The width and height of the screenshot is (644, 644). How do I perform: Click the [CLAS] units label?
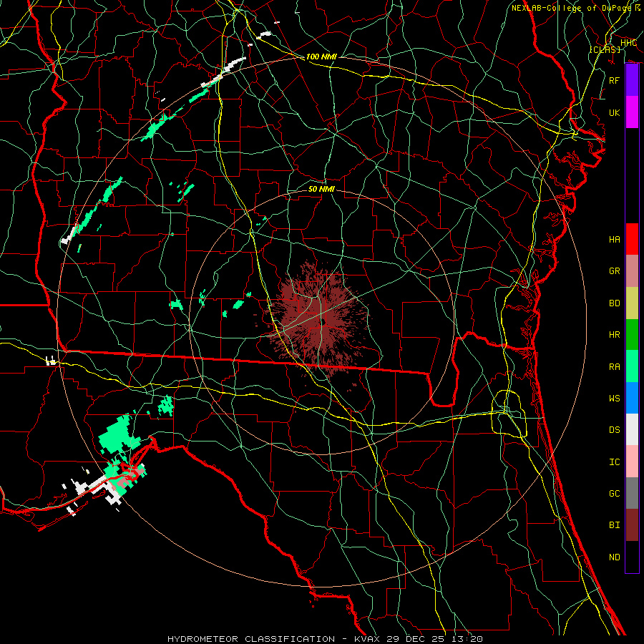pyautogui.click(x=605, y=49)
